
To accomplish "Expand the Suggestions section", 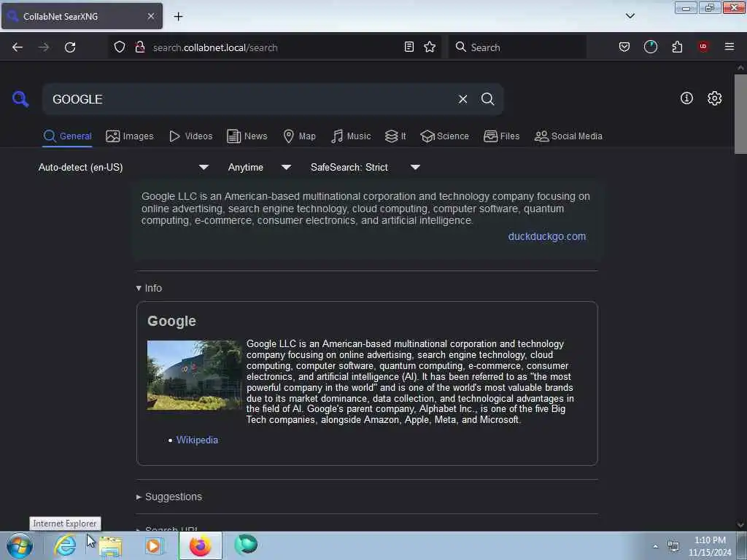I will tap(169, 497).
